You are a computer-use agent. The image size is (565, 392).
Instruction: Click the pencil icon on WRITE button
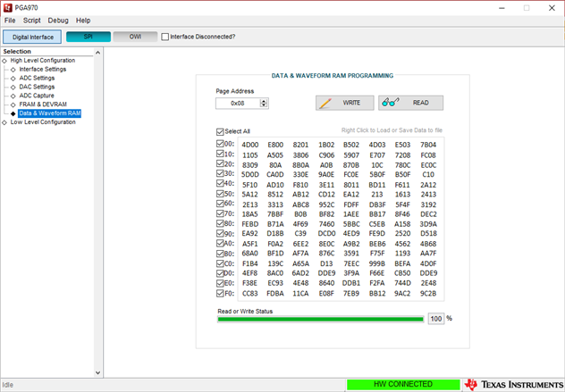click(325, 103)
